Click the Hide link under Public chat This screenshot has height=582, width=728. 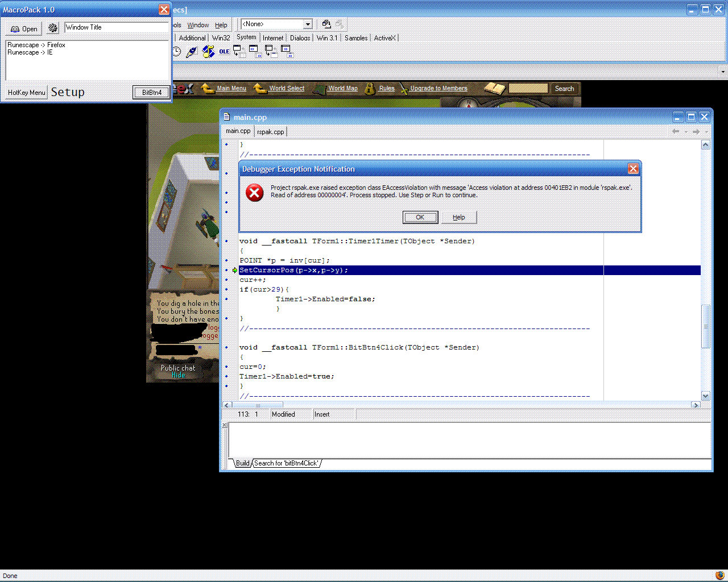coord(179,375)
